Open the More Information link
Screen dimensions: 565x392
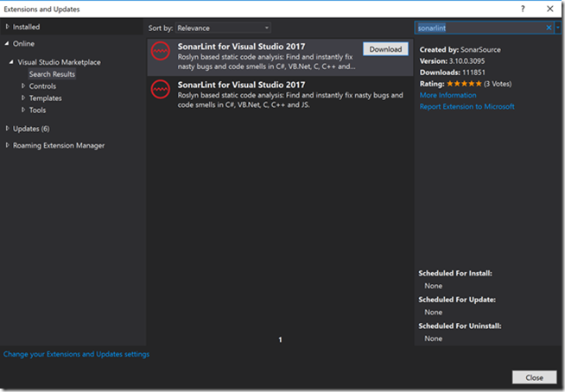tap(448, 95)
